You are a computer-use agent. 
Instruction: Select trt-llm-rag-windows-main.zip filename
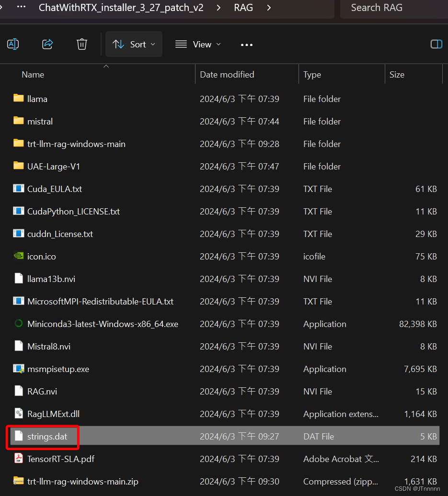82,482
